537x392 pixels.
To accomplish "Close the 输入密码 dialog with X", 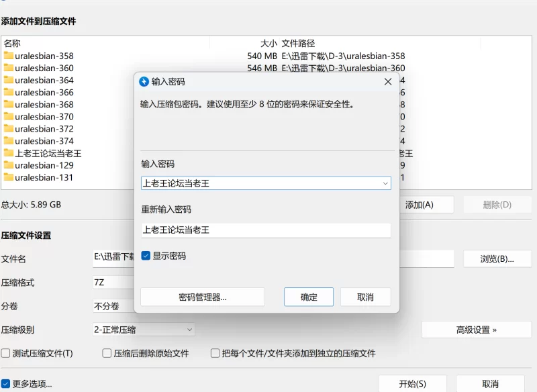I will (387, 81).
